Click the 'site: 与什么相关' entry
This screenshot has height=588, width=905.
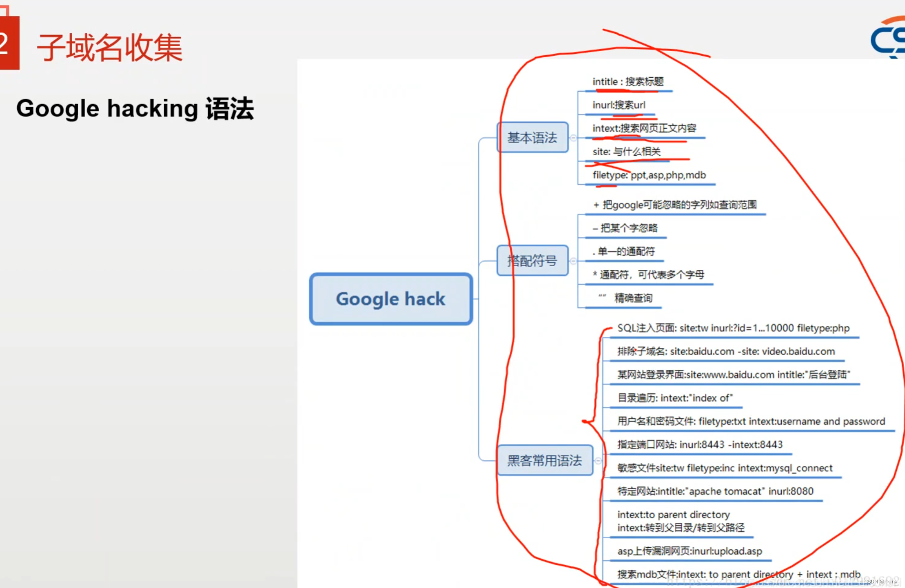tap(627, 152)
